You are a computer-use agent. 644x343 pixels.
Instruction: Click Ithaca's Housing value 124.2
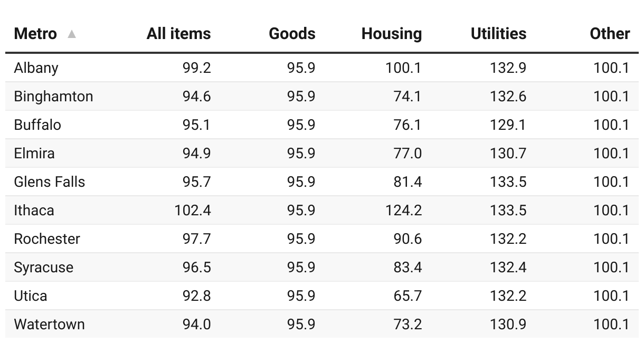click(403, 211)
